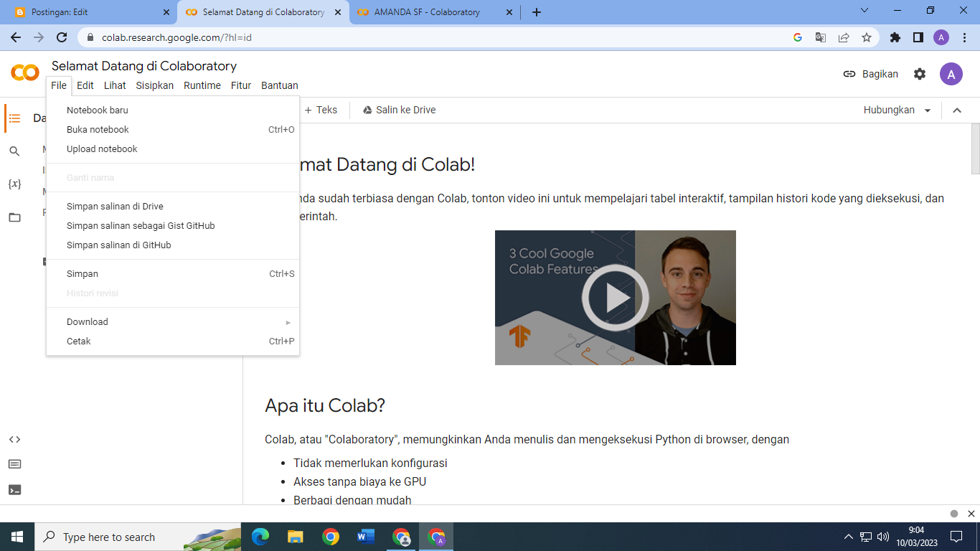
Task: Select Cetak in File menu
Action: tap(173, 342)
